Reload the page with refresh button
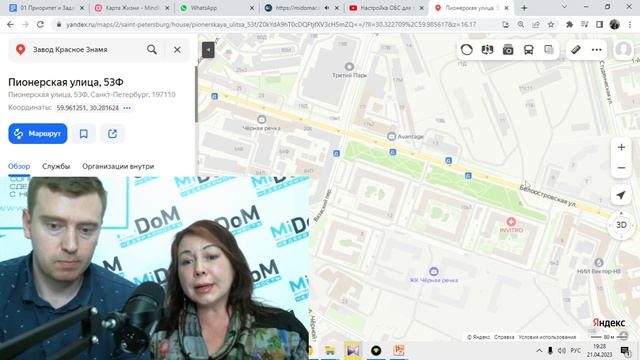640x360 pixels. point(40,24)
